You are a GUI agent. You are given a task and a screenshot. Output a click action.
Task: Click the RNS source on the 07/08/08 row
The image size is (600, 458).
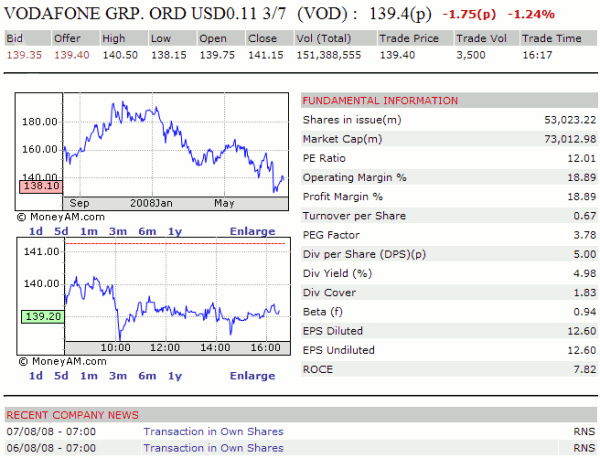[584, 432]
